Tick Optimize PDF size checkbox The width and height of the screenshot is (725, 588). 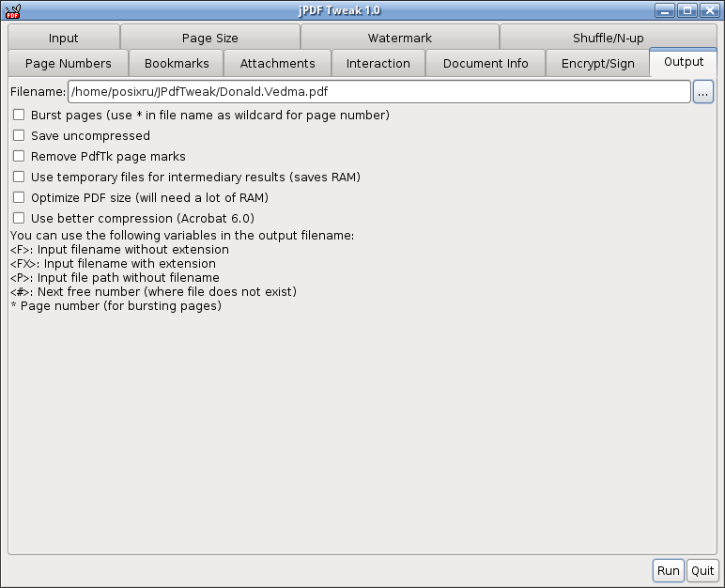tap(19, 197)
